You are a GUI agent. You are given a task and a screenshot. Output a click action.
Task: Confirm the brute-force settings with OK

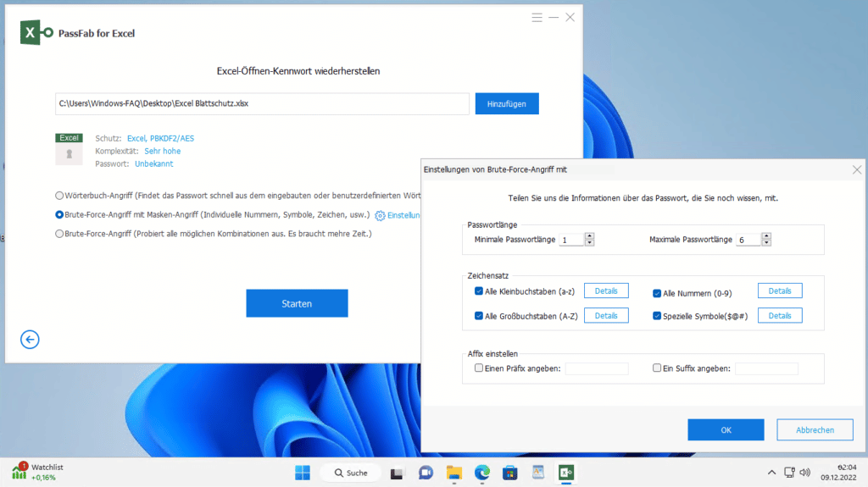pyautogui.click(x=726, y=430)
